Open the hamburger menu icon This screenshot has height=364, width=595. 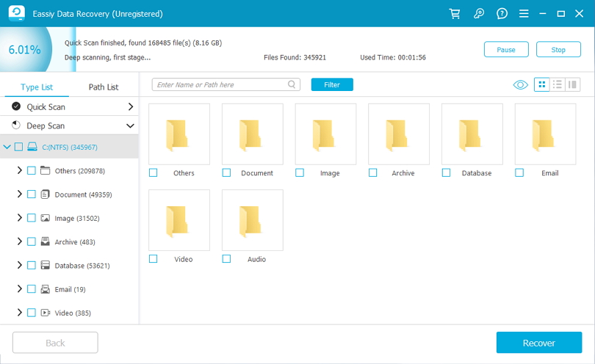pyautogui.click(x=524, y=14)
